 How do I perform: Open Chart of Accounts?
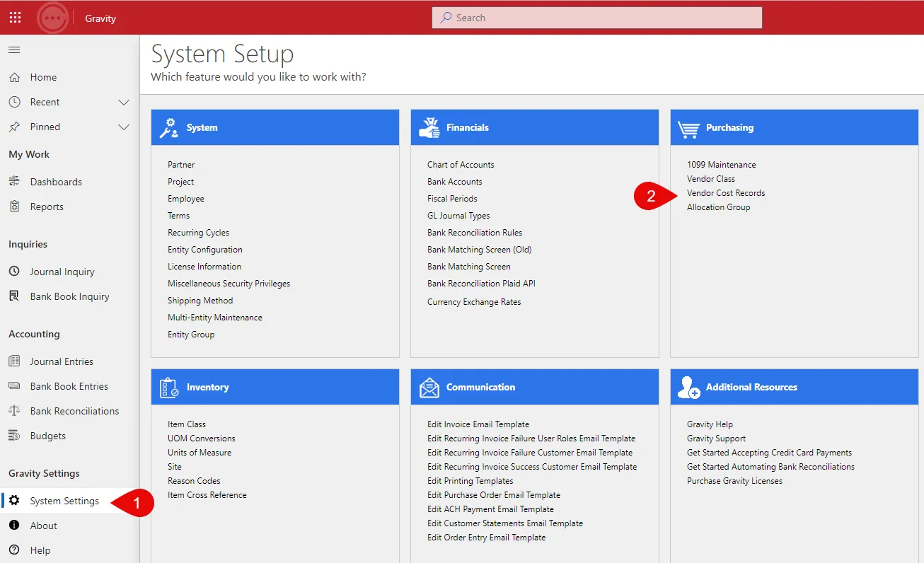click(461, 165)
